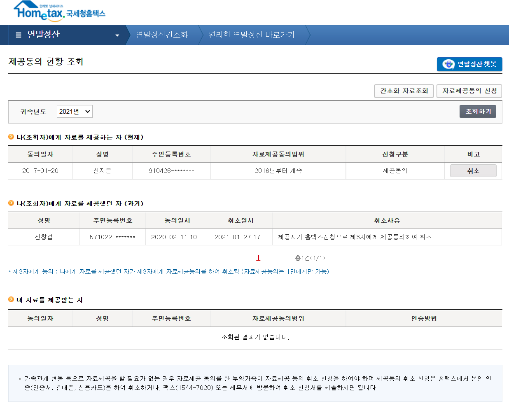Expand the 연말정산 menu dropdown arrow
The height and width of the screenshot is (420, 509).
[x=117, y=35]
